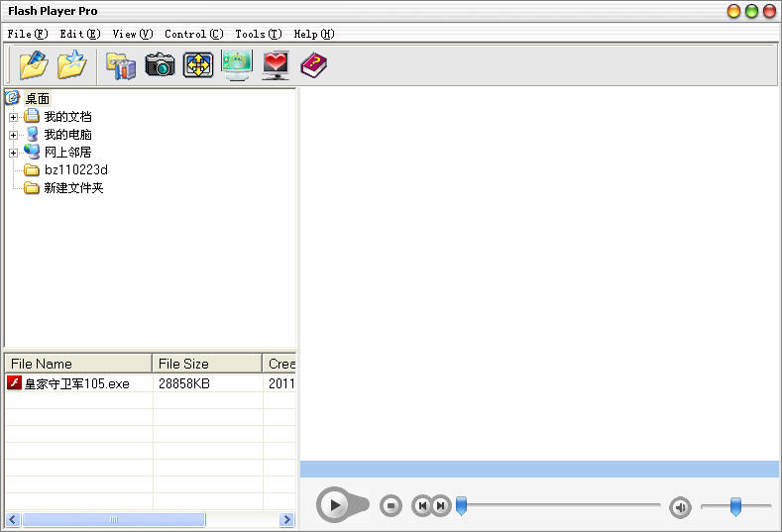Screen dimensions: 782x532
Task: Select the 我的文档 tree label
Action: 67,117
